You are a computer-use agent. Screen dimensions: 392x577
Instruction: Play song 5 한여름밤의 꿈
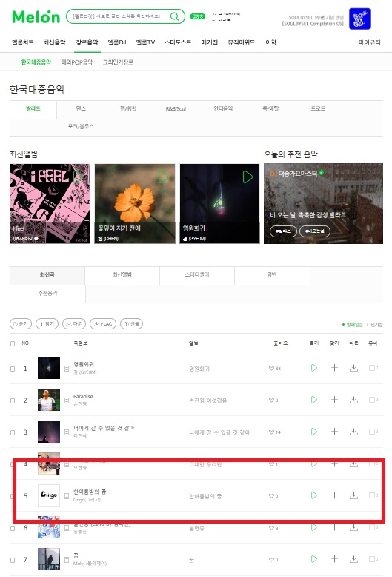[x=313, y=495]
